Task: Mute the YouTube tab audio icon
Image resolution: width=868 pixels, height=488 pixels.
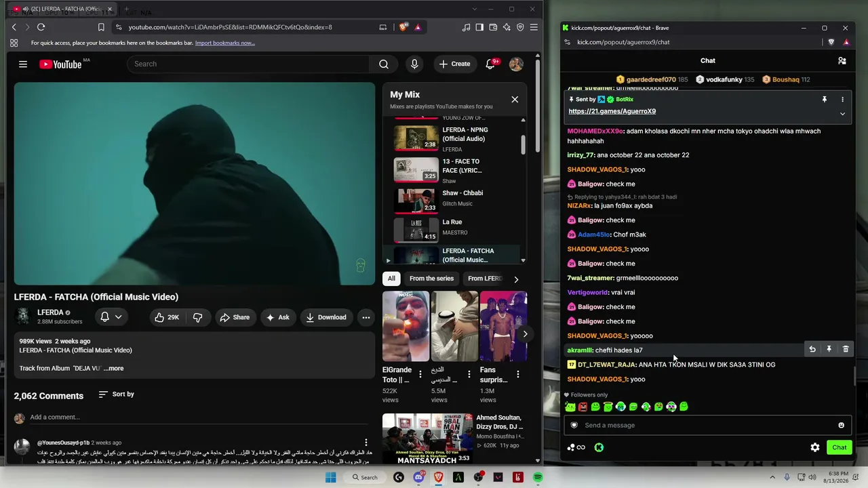Action: pos(26,9)
